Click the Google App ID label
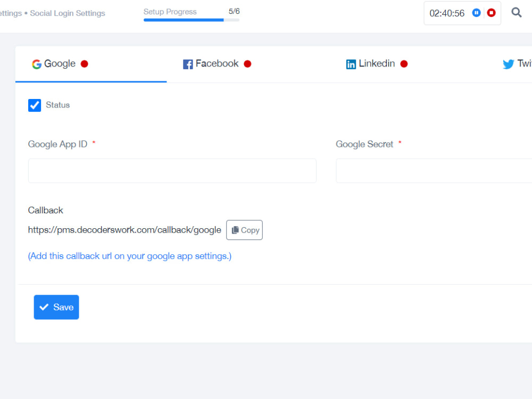The image size is (532, 399). (57, 144)
